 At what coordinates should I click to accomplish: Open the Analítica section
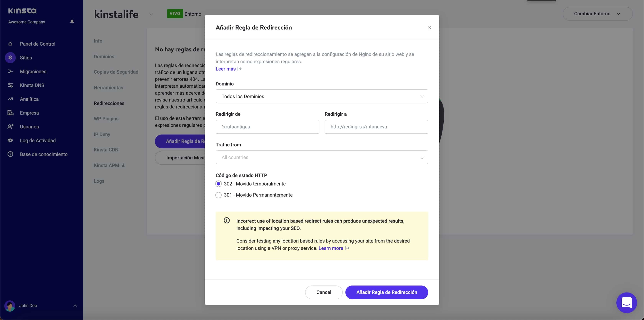pyautogui.click(x=30, y=99)
